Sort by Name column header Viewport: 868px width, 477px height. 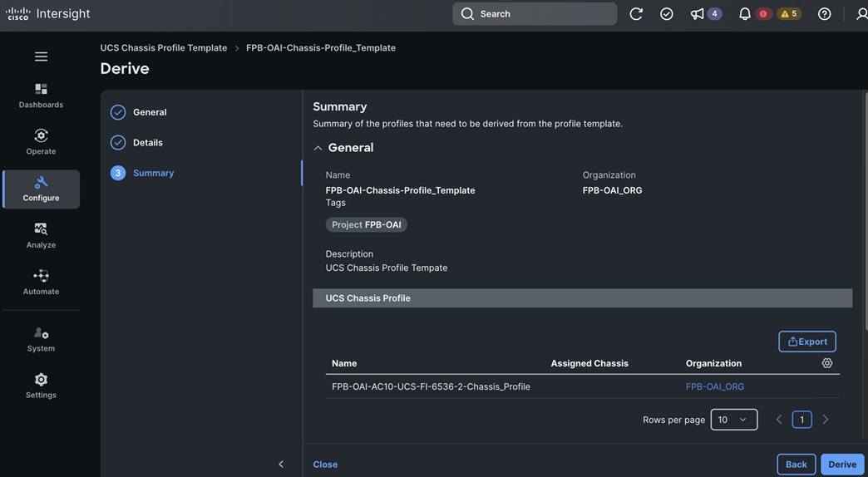[x=344, y=363]
